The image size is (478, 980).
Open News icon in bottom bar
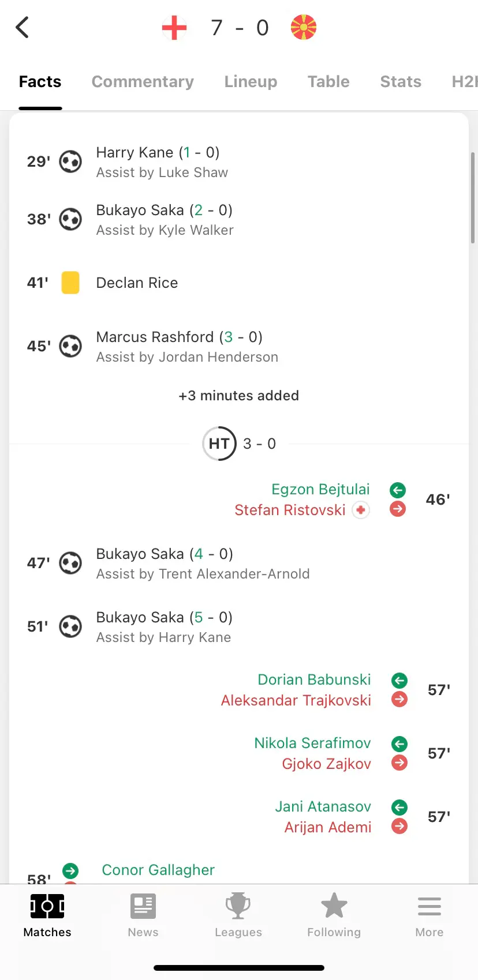pos(143,906)
